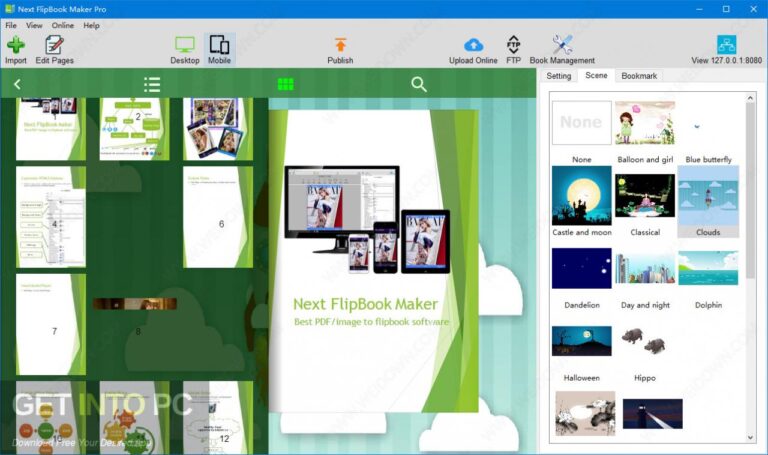Open page 2 flowchart thumbnail
768x455 pixels.
(x=134, y=129)
